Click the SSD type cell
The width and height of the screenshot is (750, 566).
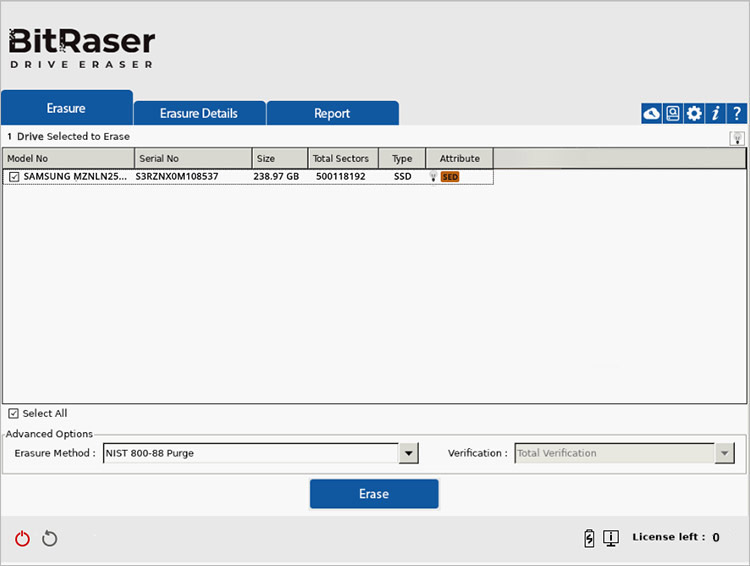tap(403, 177)
